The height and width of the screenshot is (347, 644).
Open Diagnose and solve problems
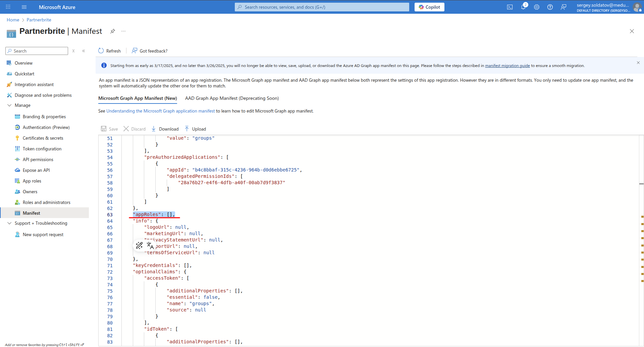point(43,95)
